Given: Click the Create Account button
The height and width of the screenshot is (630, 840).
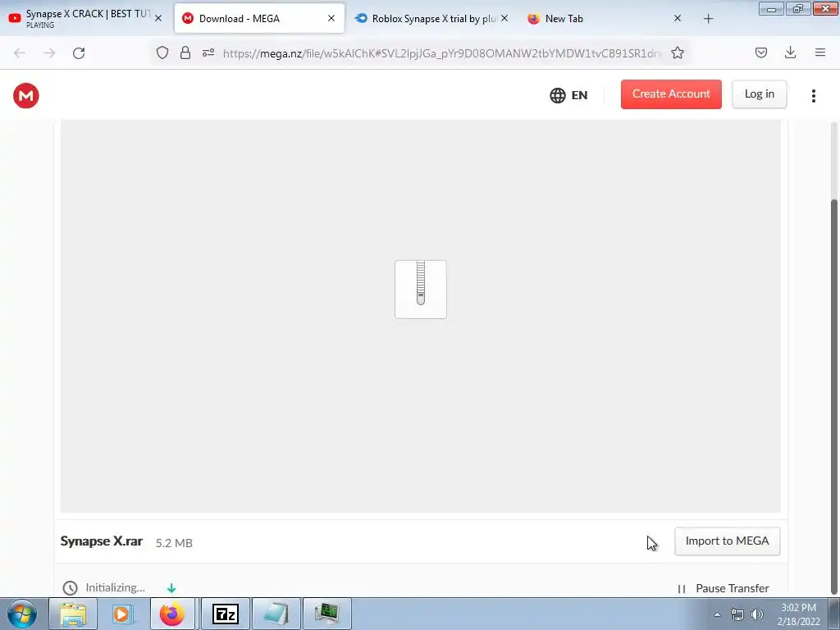Looking at the screenshot, I should click(x=671, y=94).
